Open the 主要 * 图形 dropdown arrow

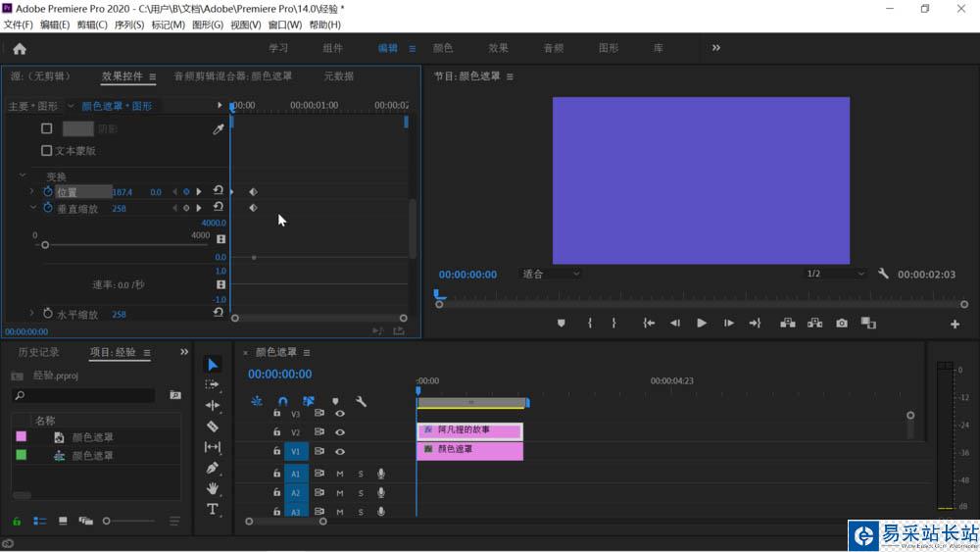coord(71,106)
